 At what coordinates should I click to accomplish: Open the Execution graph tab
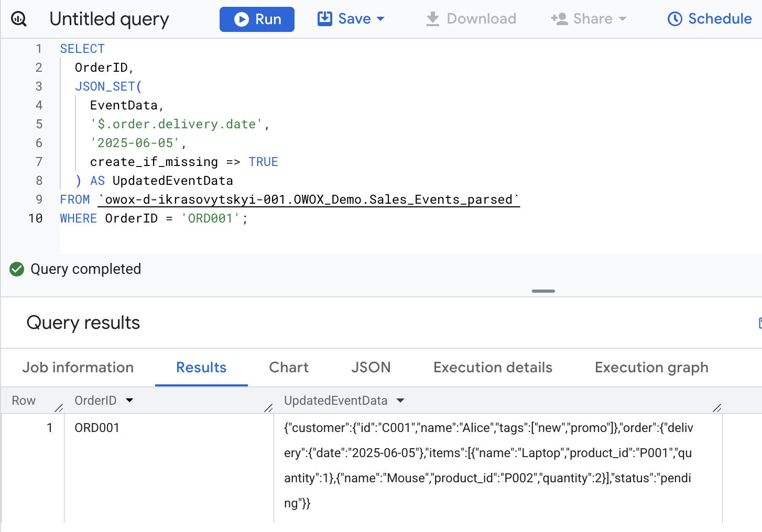651,368
